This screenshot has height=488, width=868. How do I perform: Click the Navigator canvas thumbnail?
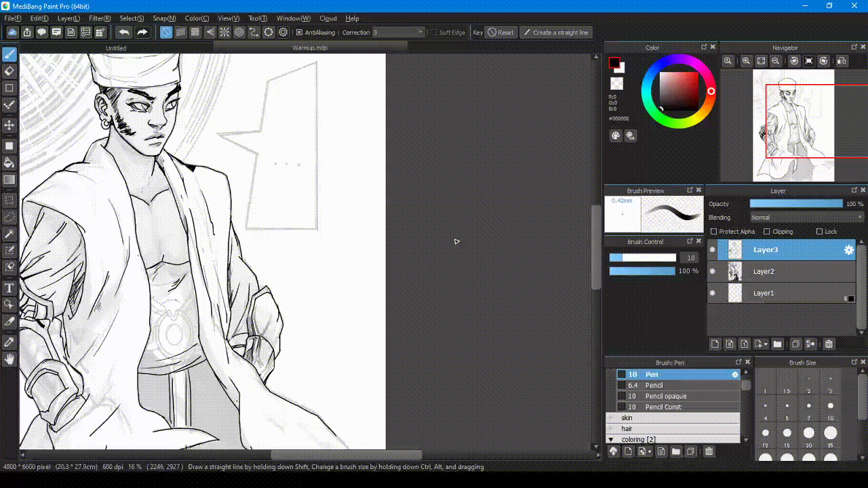793,125
